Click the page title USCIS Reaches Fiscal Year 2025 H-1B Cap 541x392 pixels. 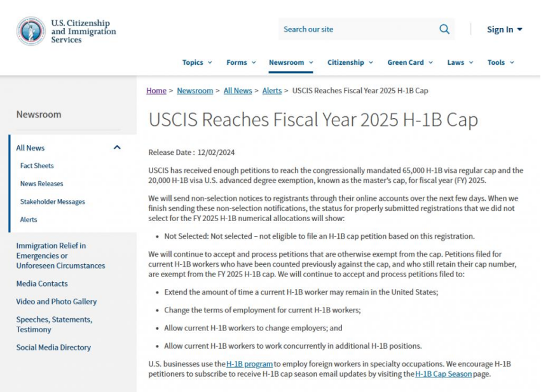click(313, 119)
